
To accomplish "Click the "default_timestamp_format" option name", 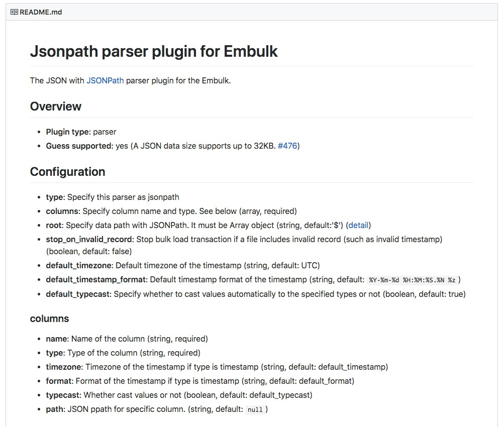I will (x=96, y=279).
